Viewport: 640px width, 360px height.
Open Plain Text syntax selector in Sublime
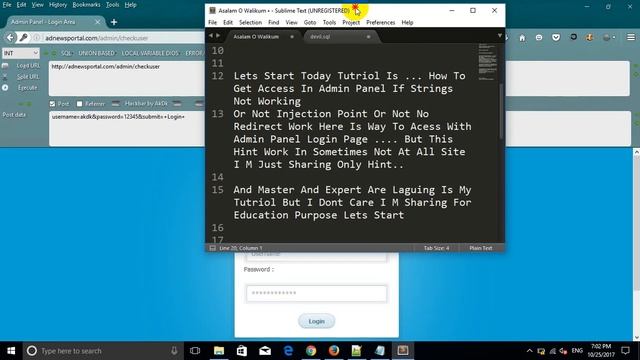480,248
